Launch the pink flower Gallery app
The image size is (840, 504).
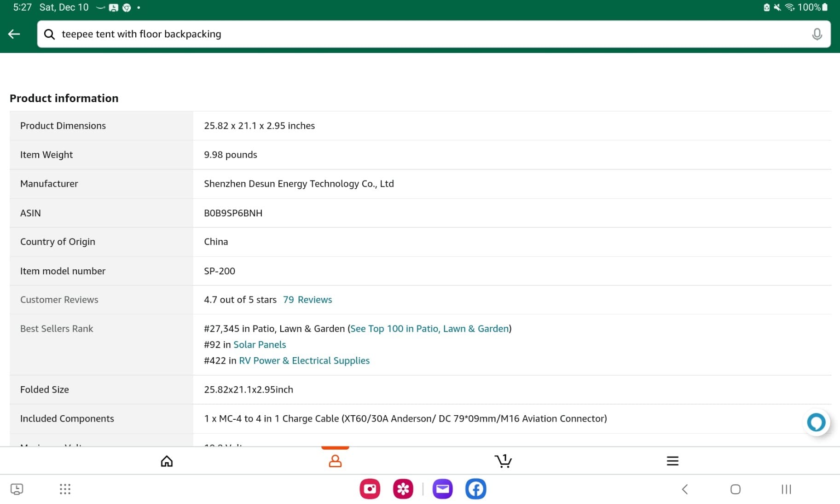click(x=403, y=489)
